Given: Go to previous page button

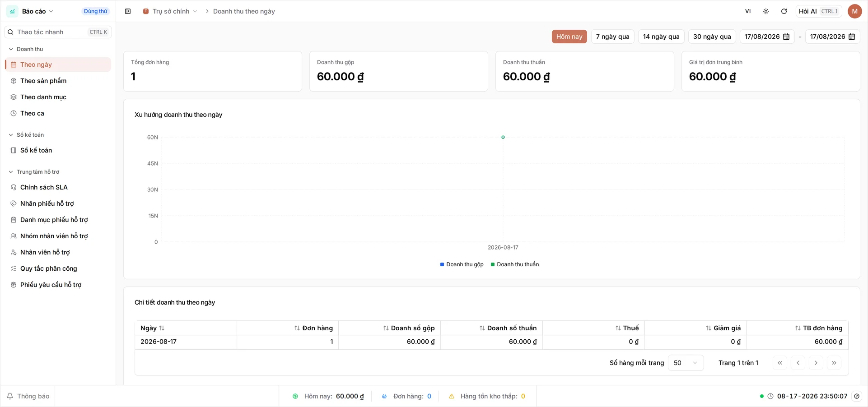Looking at the screenshot, I should tap(798, 363).
